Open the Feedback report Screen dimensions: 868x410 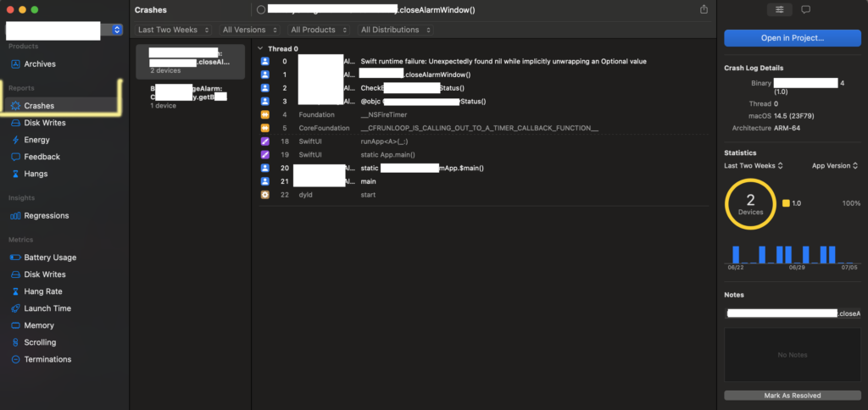pos(41,157)
